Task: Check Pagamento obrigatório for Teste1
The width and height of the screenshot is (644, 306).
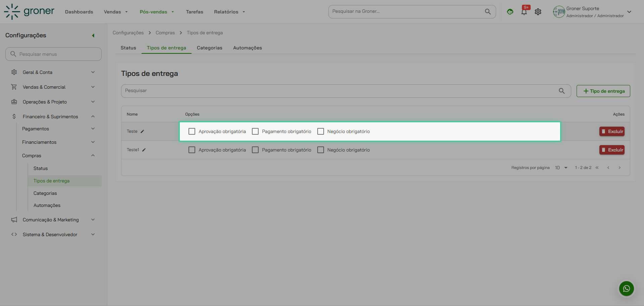Action: click(255, 150)
